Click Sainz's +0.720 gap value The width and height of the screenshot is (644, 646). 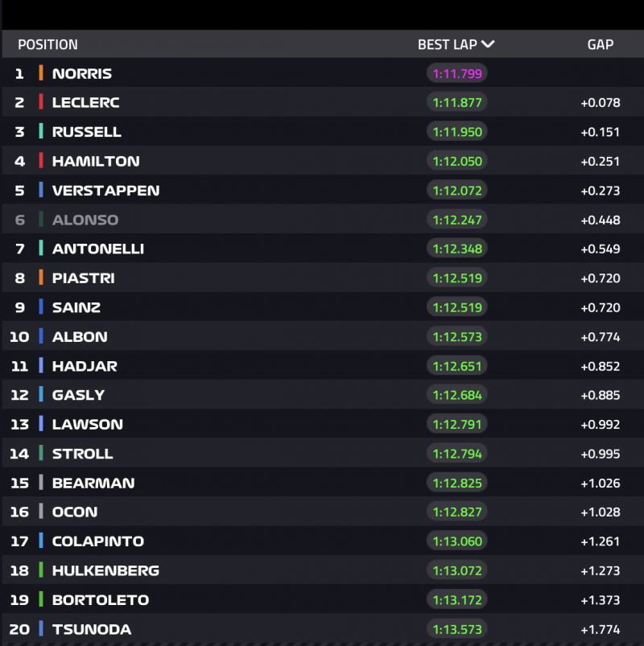point(600,307)
